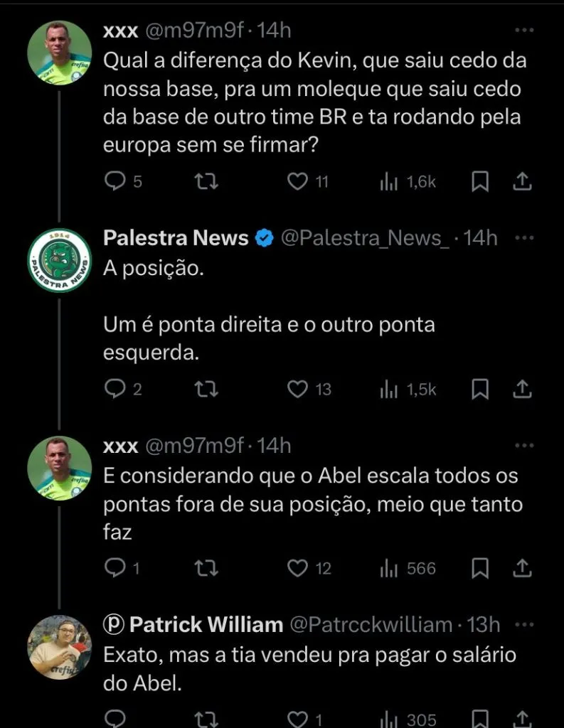Like the Palestra News reply
Screen dimensions: 564x728
coord(297,389)
